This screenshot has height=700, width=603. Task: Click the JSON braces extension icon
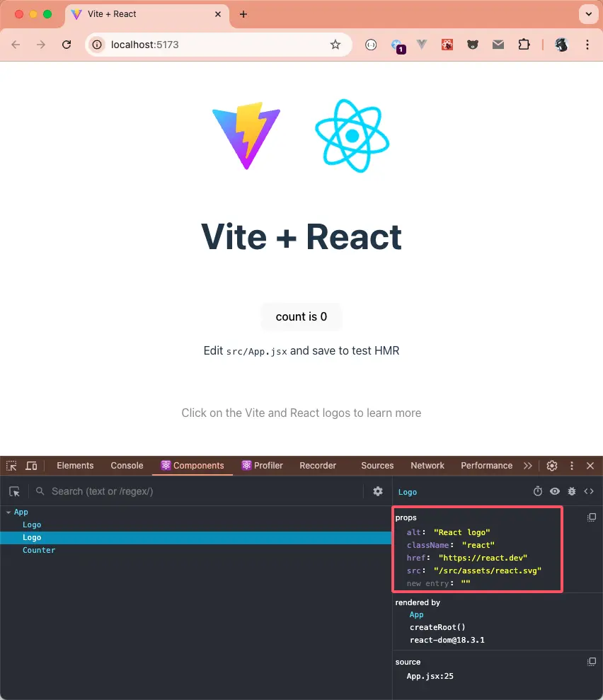click(x=371, y=45)
